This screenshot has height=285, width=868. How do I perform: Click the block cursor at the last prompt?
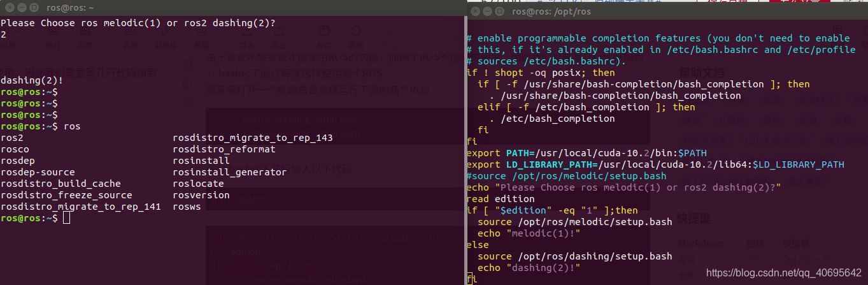(x=67, y=218)
